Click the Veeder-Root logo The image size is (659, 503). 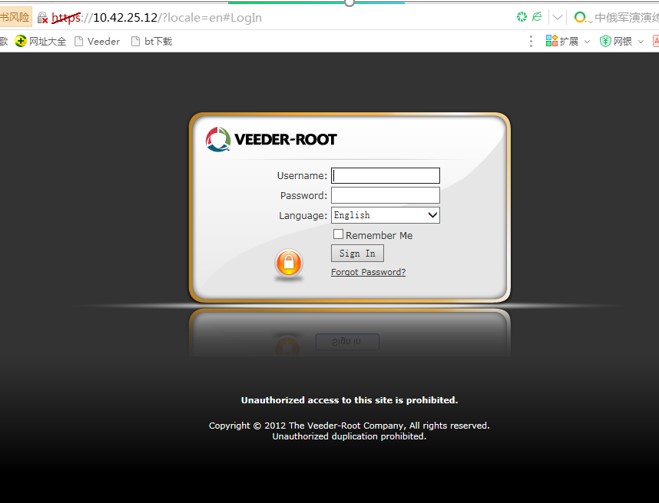pos(271,139)
